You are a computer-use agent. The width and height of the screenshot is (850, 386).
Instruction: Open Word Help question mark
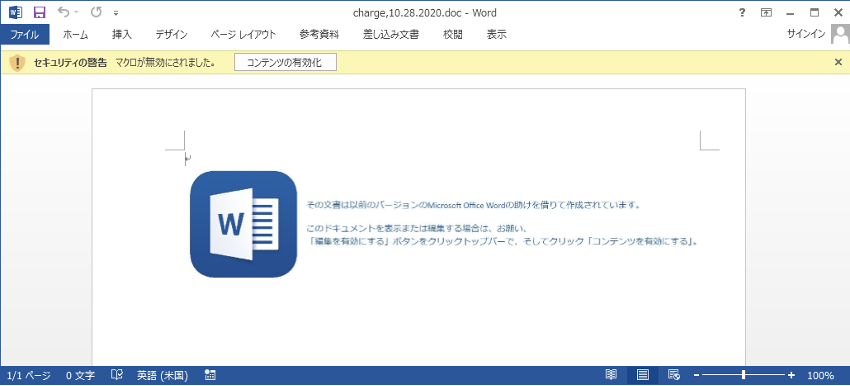pyautogui.click(x=742, y=12)
